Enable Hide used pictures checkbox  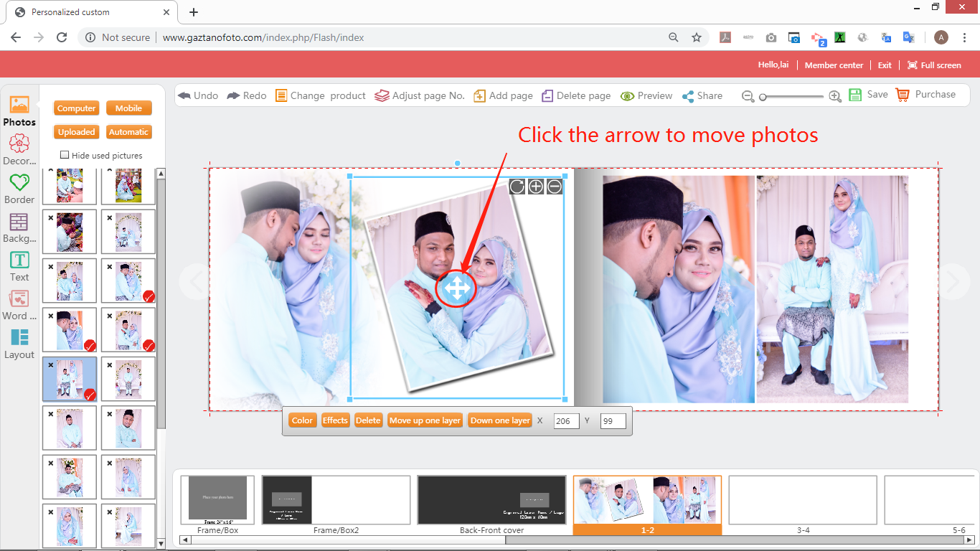65,155
